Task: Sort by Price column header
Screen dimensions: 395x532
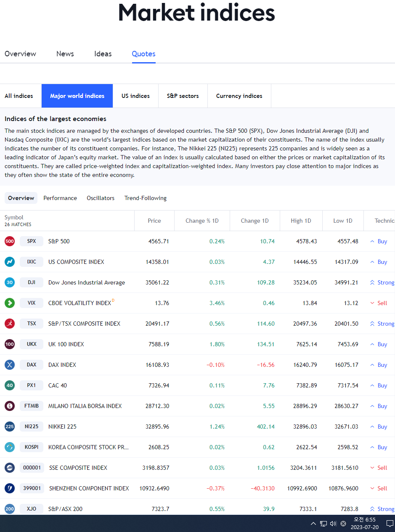Action: 154,221
